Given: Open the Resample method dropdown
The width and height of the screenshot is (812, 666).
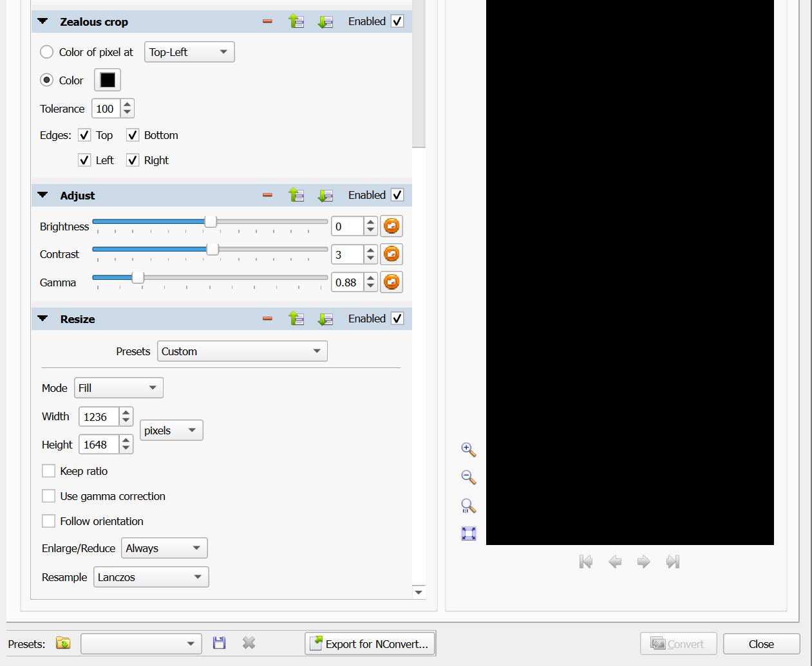Looking at the screenshot, I should (x=151, y=577).
